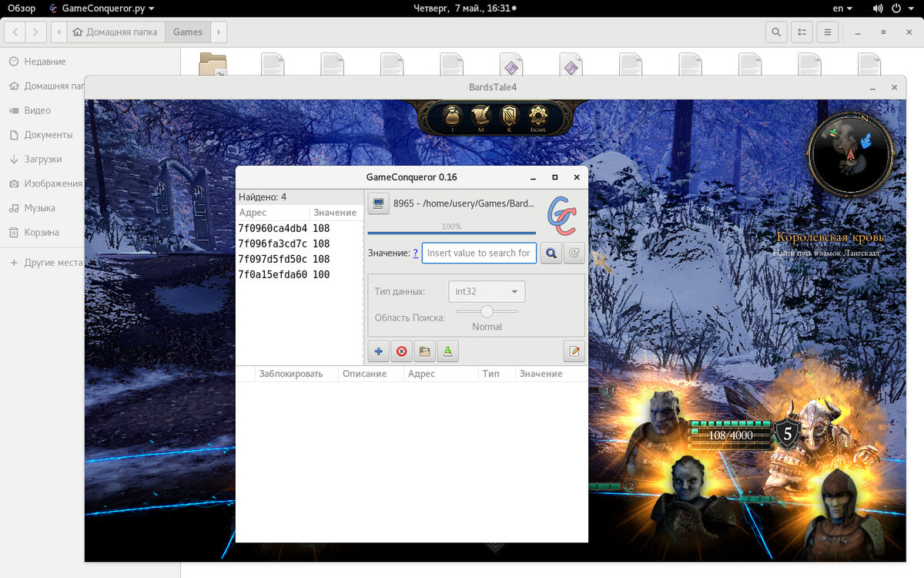Select Загрузки in the file manager sidebar

[42, 159]
